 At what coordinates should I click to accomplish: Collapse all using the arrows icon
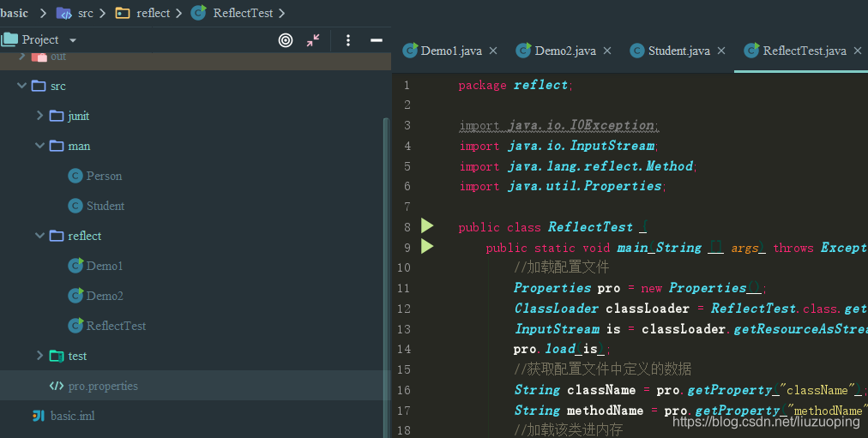point(313,39)
